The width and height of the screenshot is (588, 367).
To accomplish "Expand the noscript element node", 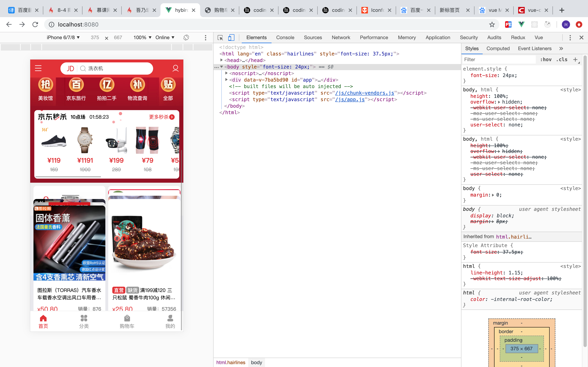I will pos(227,73).
